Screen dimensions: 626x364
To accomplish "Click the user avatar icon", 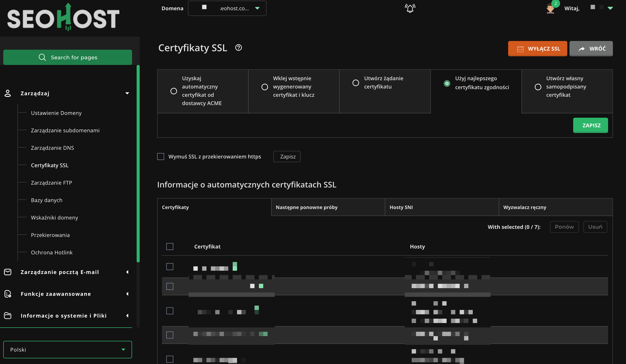I will (x=550, y=9).
